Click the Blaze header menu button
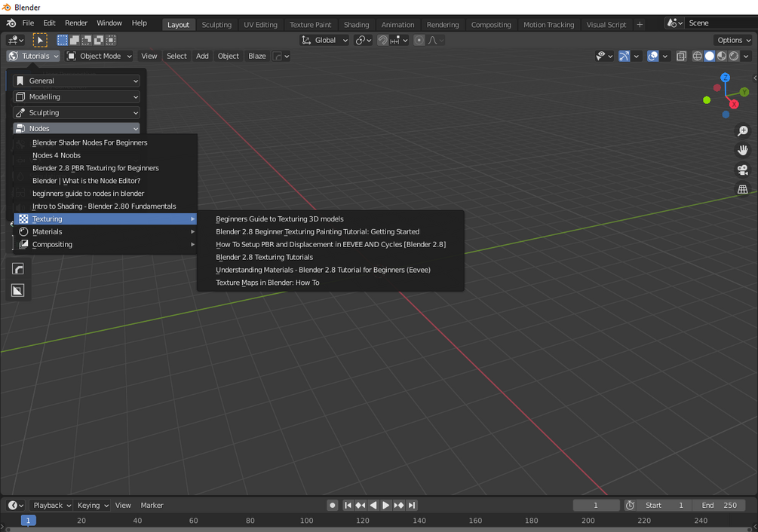The height and width of the screenshot is (532, 758). (x=256, y=56)
